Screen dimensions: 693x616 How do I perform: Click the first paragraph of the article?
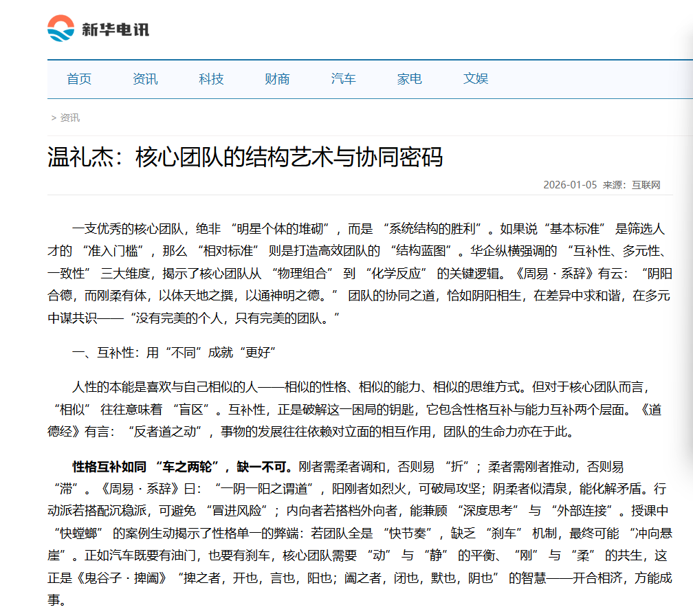point(357,271)
